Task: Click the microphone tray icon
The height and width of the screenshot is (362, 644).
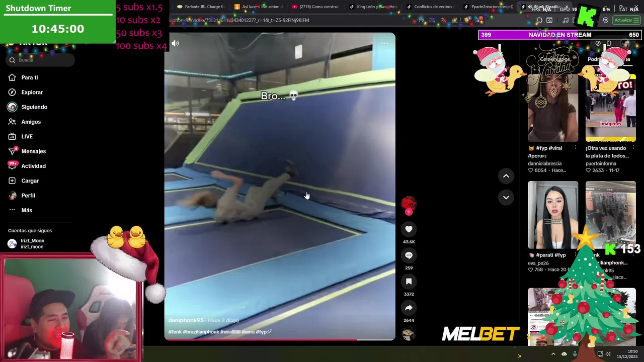Action: click(575, 354)
